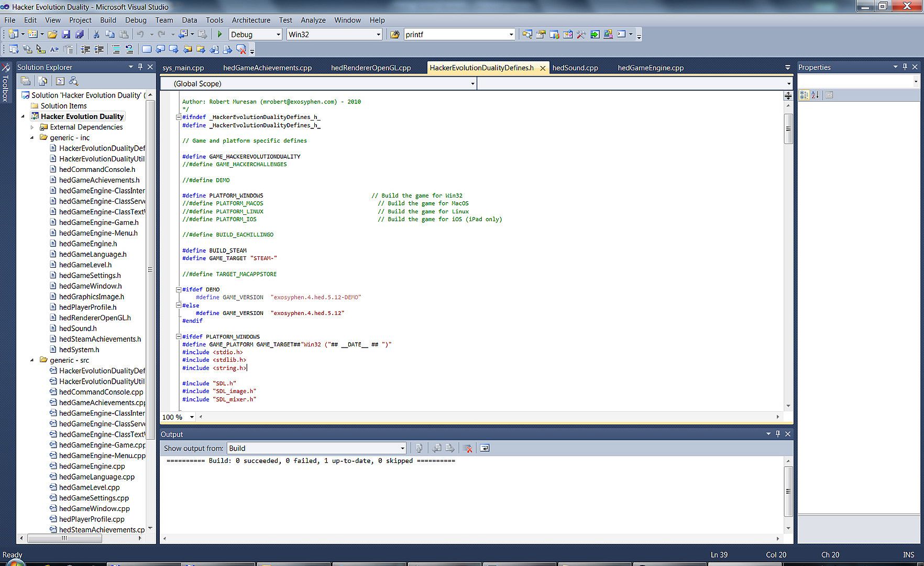This screenshot has height=566, width=924.
Task: Click the Increase Indent toolbar icon
Action: [x=98, y=49]
